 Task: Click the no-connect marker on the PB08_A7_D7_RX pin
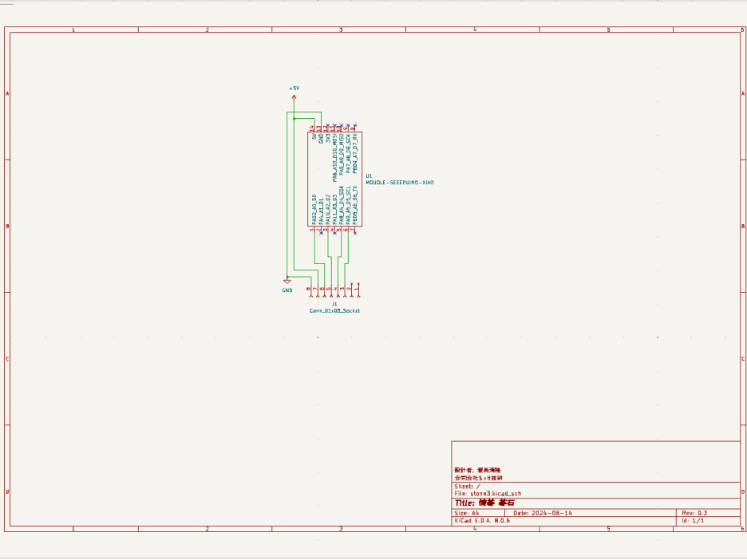click(354, 125)
